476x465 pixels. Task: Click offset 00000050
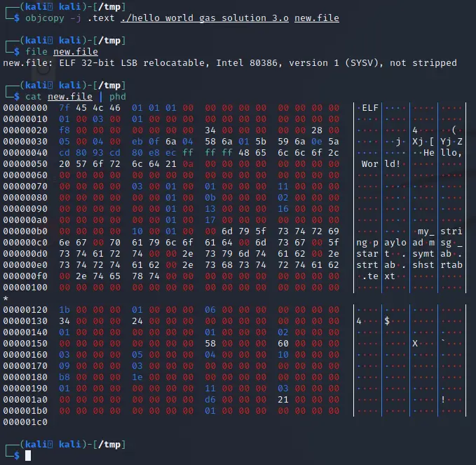(x=25, y=164)
